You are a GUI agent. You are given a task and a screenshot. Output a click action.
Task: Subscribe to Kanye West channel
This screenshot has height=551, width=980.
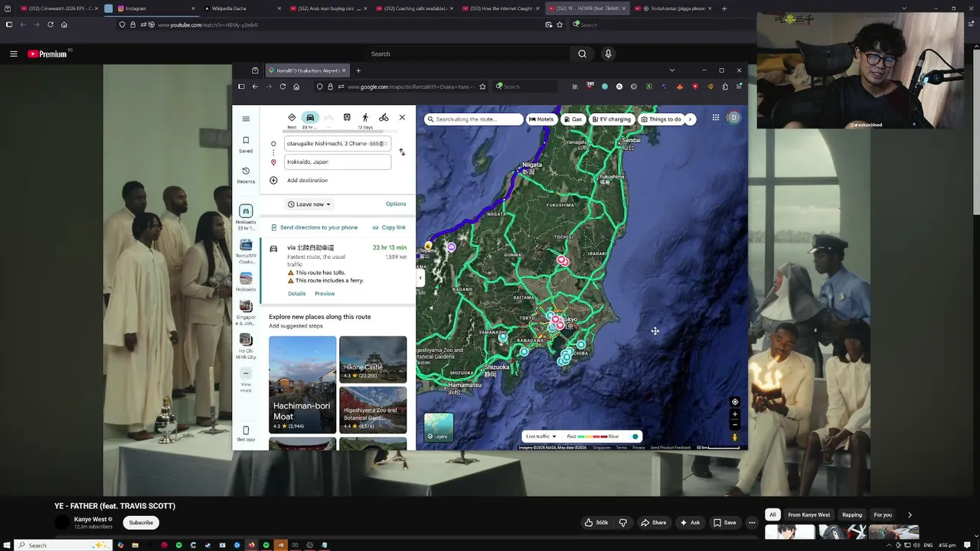tap(141, 523)
